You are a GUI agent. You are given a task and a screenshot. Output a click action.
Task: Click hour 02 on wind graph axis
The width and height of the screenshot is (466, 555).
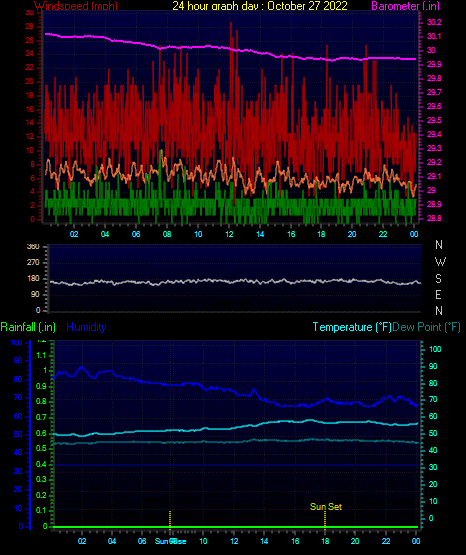pos(74,234)
